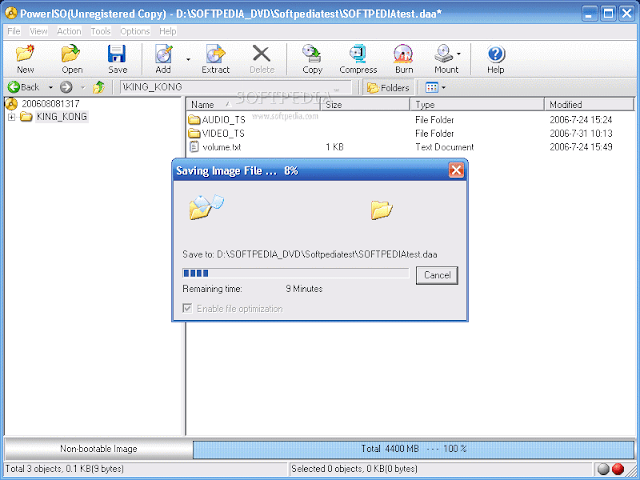This screenshot has width=640, height=480.
Task: Sort by the Size column header
Action: (x=366, y=104)
